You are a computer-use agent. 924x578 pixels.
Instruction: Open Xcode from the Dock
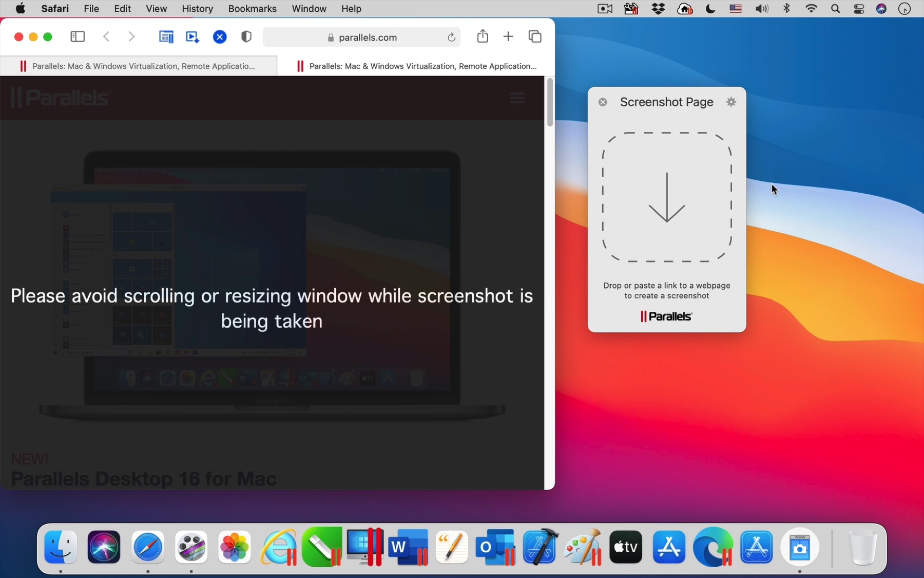tap(540, 547)
